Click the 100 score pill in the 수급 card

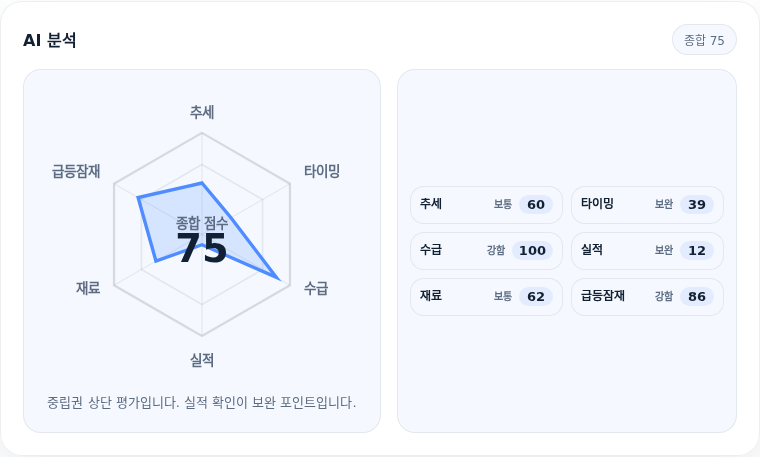(x=532, y=251)
